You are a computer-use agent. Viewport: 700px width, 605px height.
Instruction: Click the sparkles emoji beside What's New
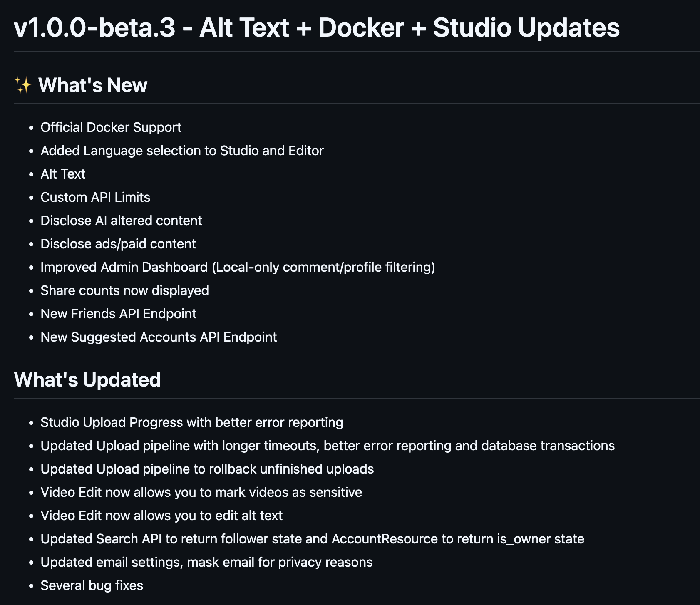(x=23, y=85)
